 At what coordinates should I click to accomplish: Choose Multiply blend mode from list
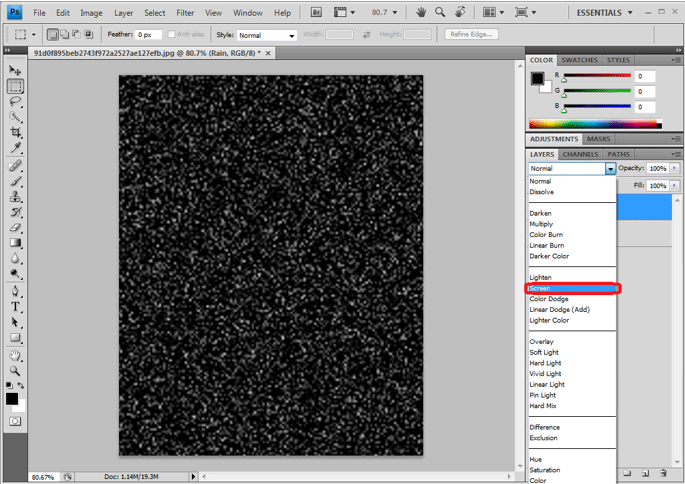[x=541, y=224]
